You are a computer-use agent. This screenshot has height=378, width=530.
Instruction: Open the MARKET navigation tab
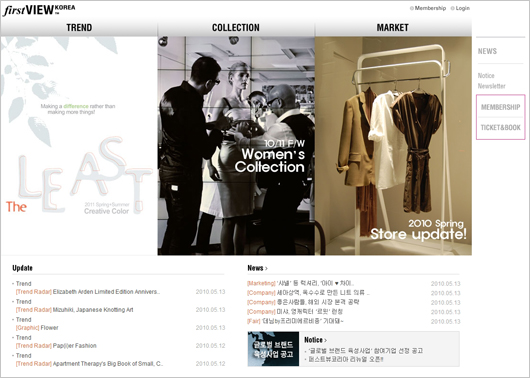coord(393,28)
